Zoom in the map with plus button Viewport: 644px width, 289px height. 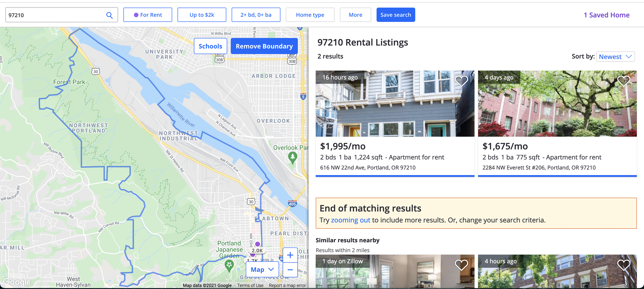290,255
